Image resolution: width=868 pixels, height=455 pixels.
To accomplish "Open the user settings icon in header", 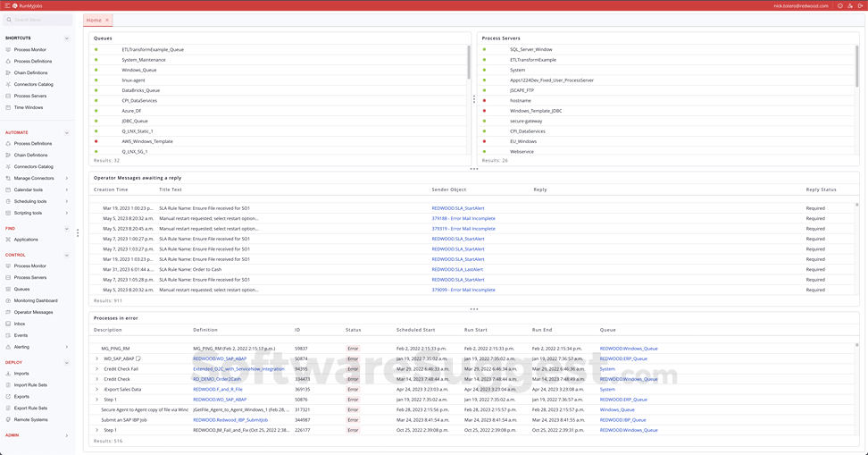I will (850, 6).
